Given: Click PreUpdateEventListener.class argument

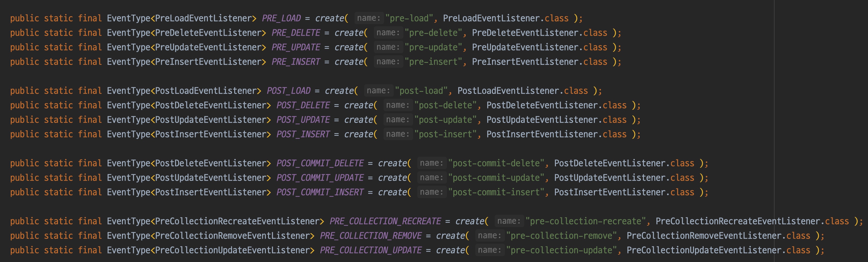Looking at the screenshot, I should pos(540,47).
